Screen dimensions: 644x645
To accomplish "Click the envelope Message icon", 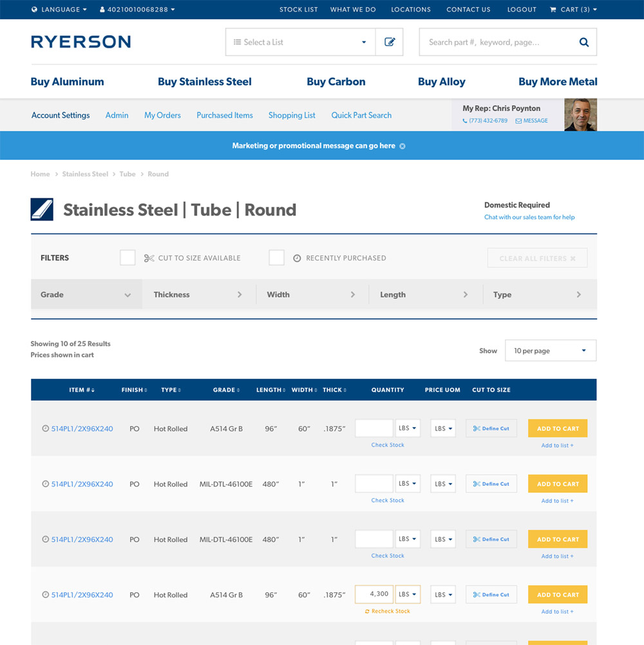I will click(518, 121).
